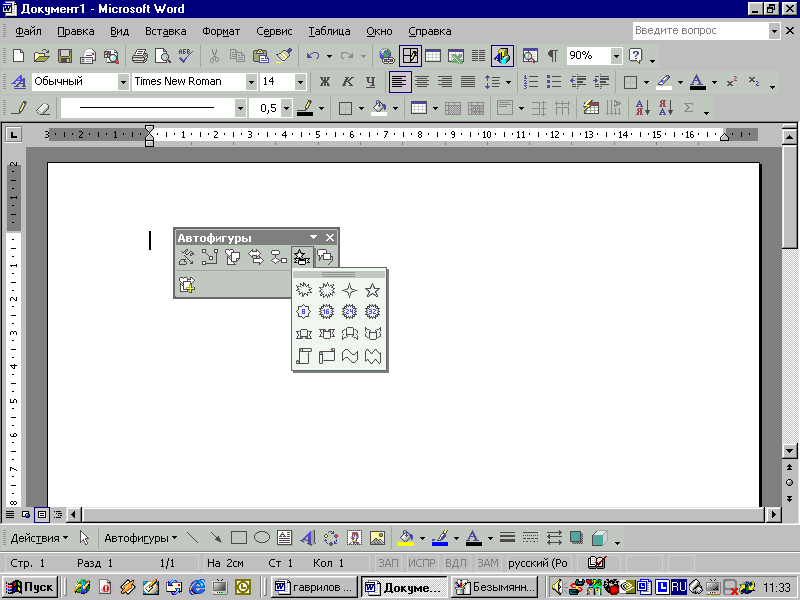
Task: Toggle justify alignment
Action: pyautogui.click(x=468, y=82)
